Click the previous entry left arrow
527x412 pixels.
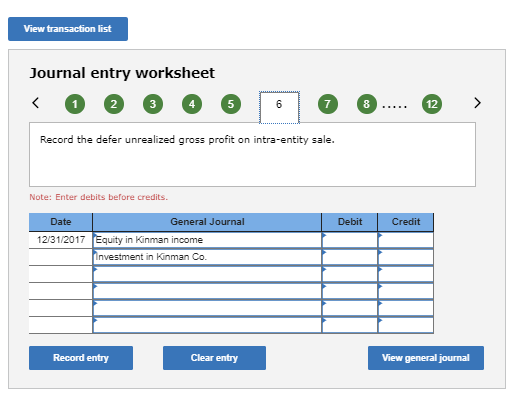tap(36, 103)
